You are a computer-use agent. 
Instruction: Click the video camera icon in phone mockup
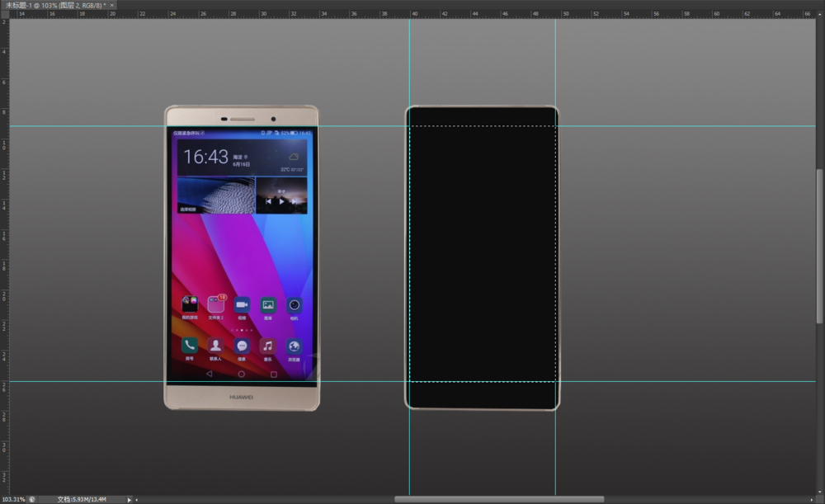(242, 305)
